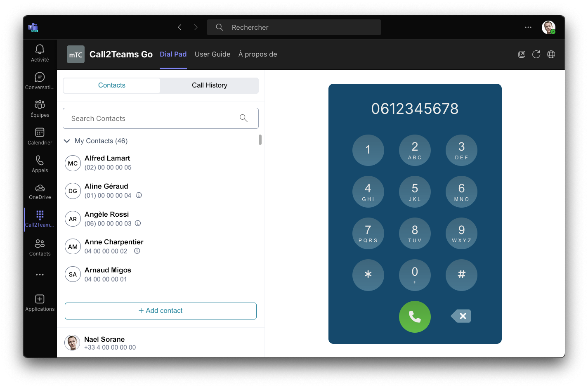Dial digit 0 on keypad
Viewport: 588px width, 388px height.
(x=415, y=275)
